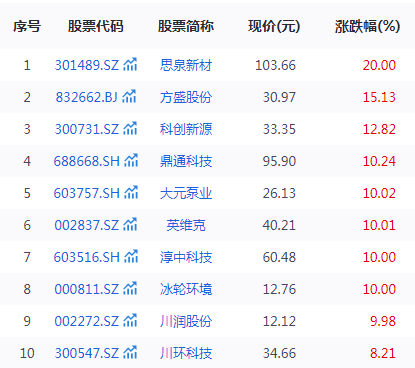Open chart icon beside 688668.SH
This screenshot has width=415, height=368.
(131, 160)
